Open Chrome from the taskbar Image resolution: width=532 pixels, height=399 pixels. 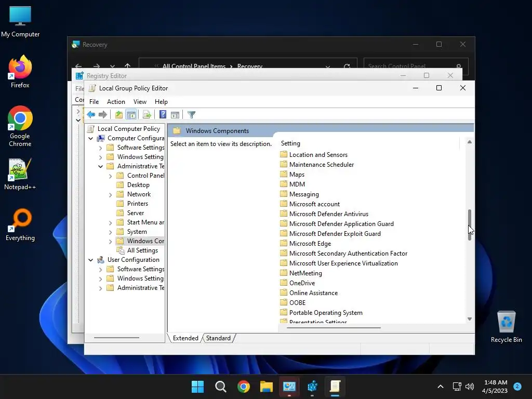point(244,387)
